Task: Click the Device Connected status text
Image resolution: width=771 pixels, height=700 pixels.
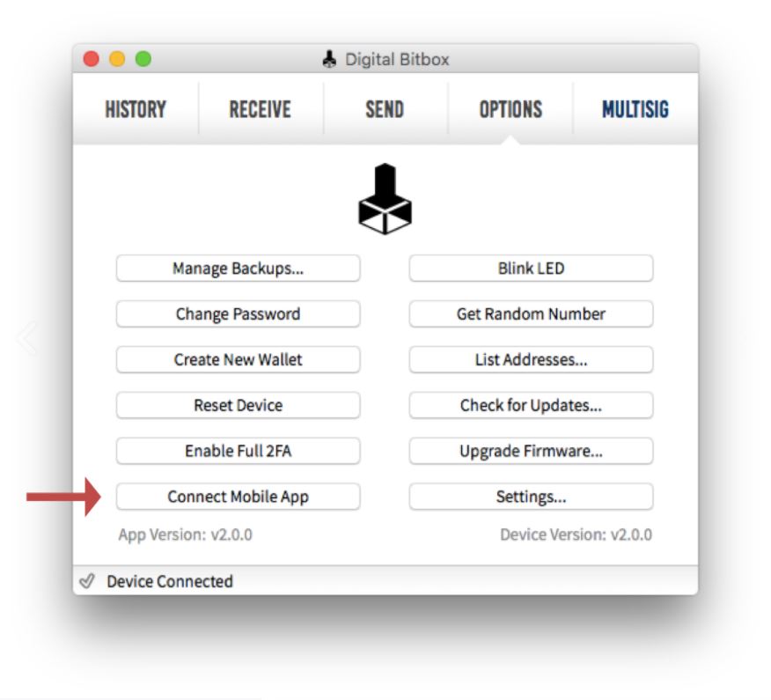Action: tap(170, 581)
